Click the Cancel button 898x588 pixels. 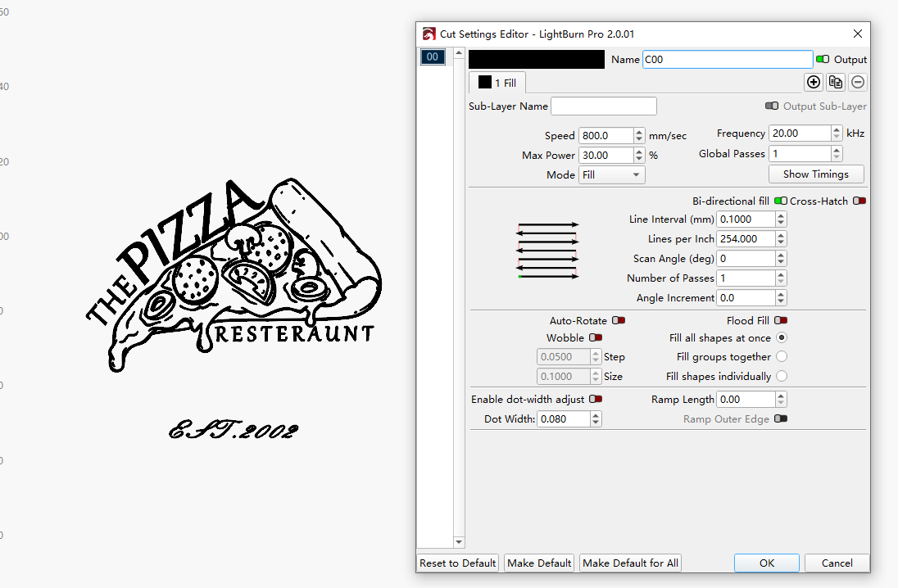[837, 563]
